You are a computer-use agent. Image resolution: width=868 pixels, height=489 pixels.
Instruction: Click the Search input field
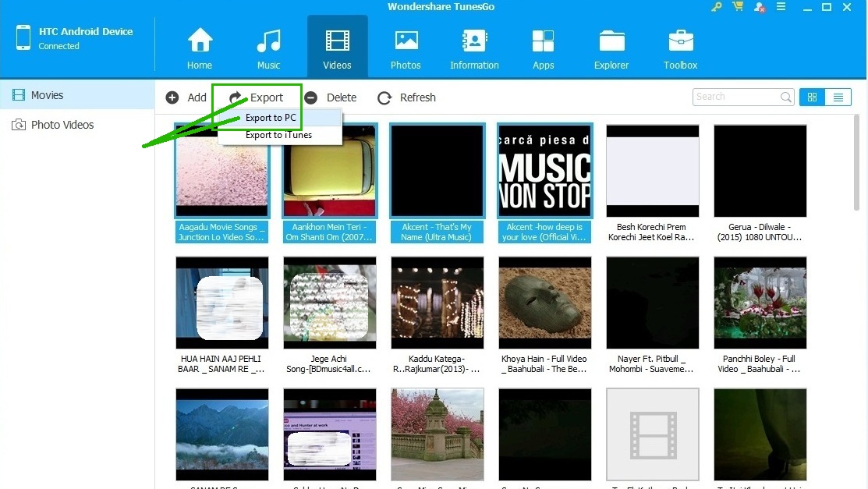(x=736, y=97)
